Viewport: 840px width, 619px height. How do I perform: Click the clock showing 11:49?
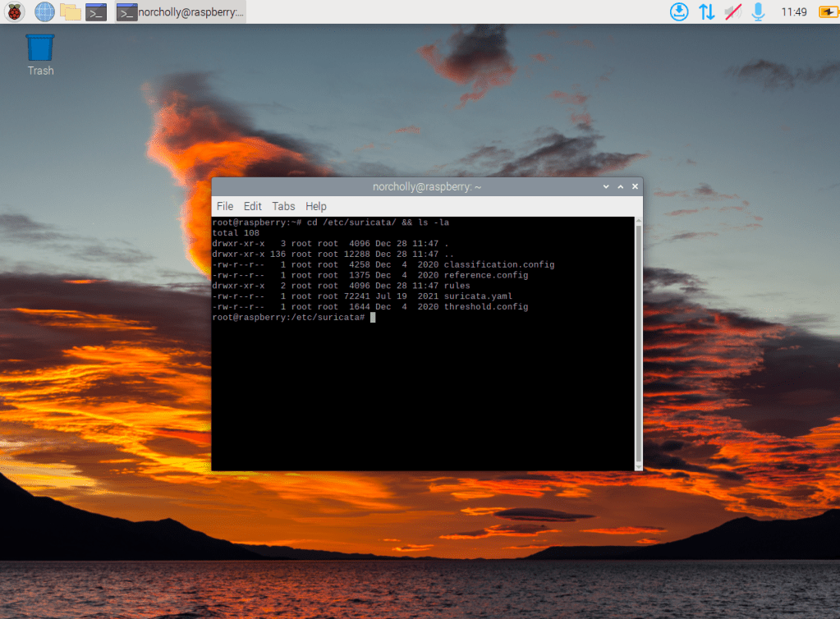coord(794,11)
